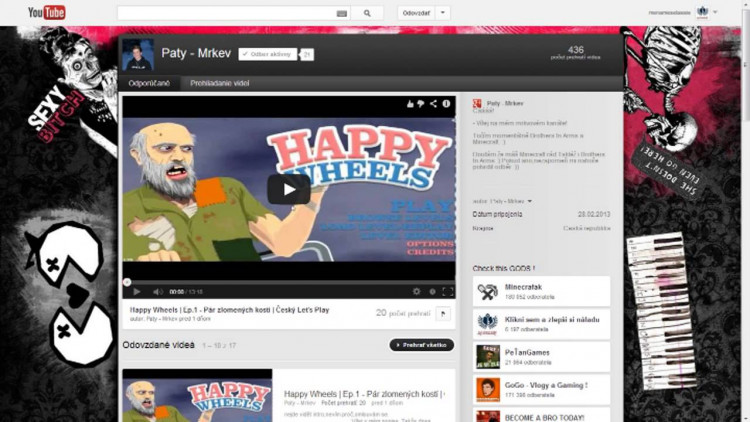The height and width of the screenshot is (422, 750).
Task: Click the Odovzdané videá section heading
Action: 158,345
